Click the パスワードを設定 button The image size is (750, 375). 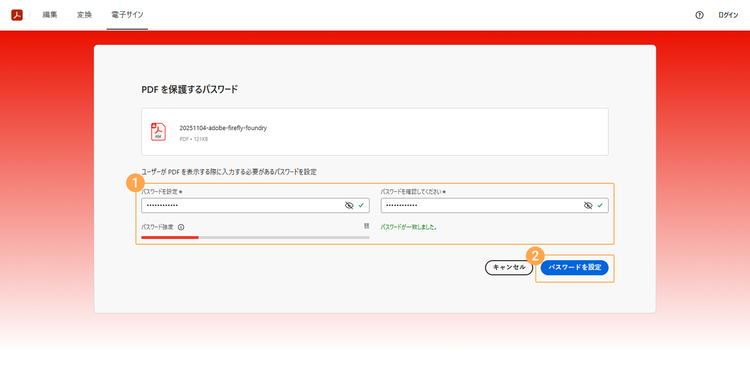pos(574,268)
